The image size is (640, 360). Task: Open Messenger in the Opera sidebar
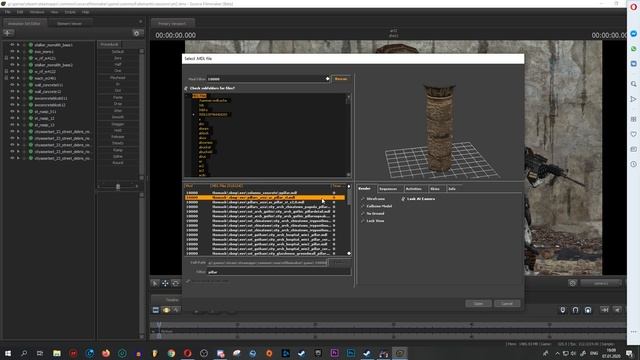[633, 33]
